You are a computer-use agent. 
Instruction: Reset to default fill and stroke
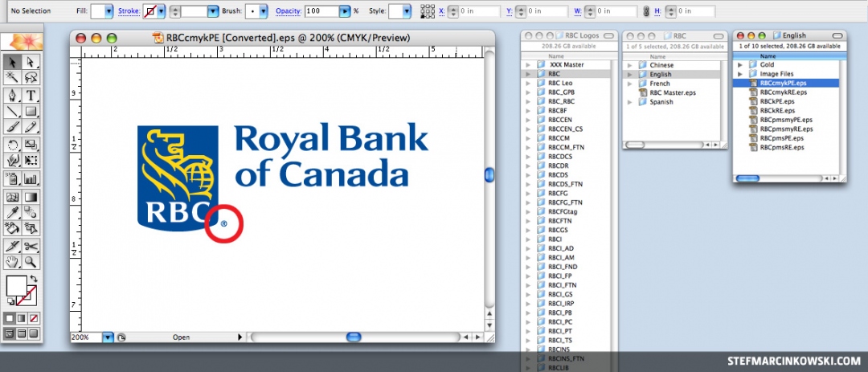coord(10,301)
